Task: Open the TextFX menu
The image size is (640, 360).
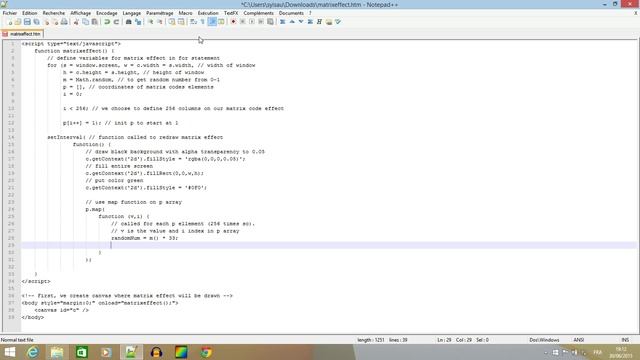Action: [231, 13]
